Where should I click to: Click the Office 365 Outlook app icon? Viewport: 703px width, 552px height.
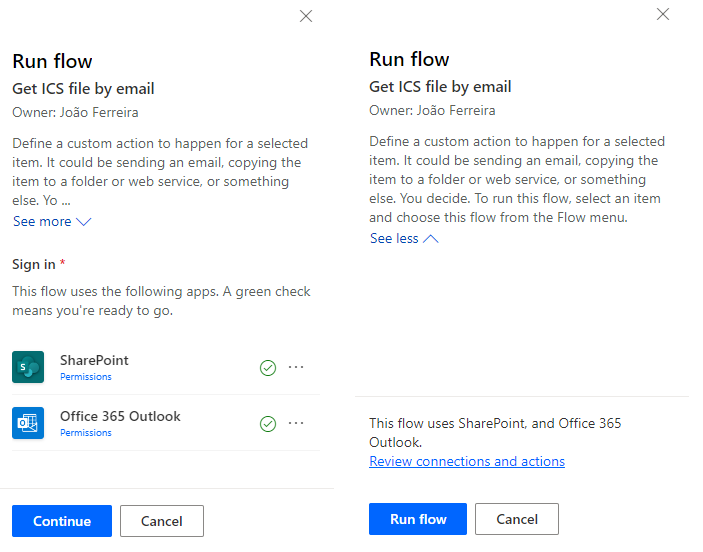28,423
